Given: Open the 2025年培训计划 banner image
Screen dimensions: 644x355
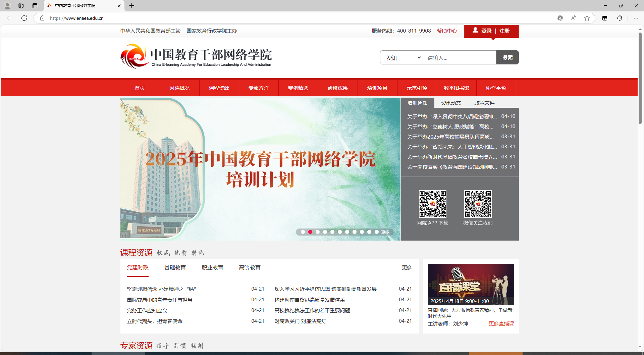Looking at the screenshot, I should [x=260, y=169].
